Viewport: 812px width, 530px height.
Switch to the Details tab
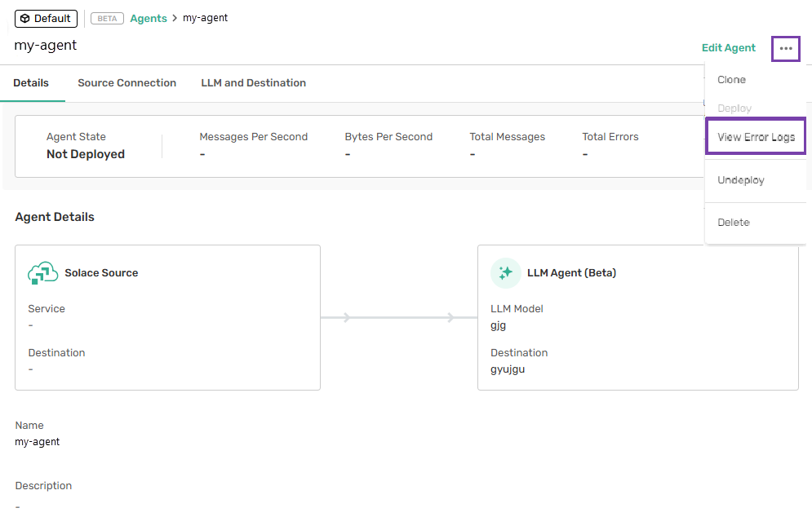[31, 83]
